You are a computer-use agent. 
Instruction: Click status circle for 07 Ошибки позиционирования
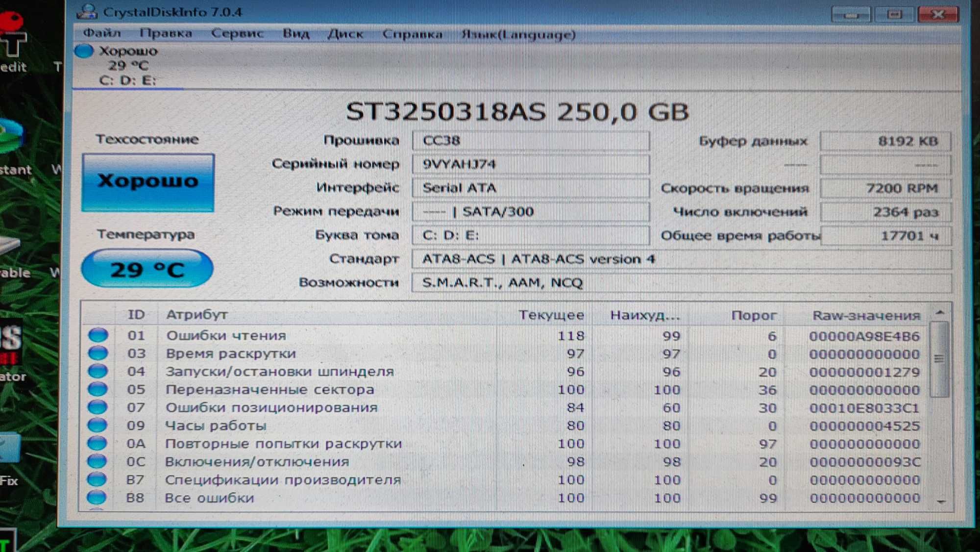(x=98, y=407)
